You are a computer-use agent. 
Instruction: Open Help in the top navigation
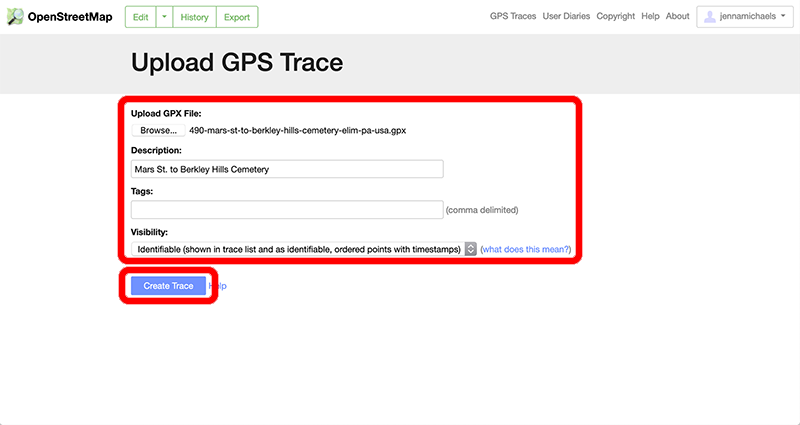click(x=651, y=16)
